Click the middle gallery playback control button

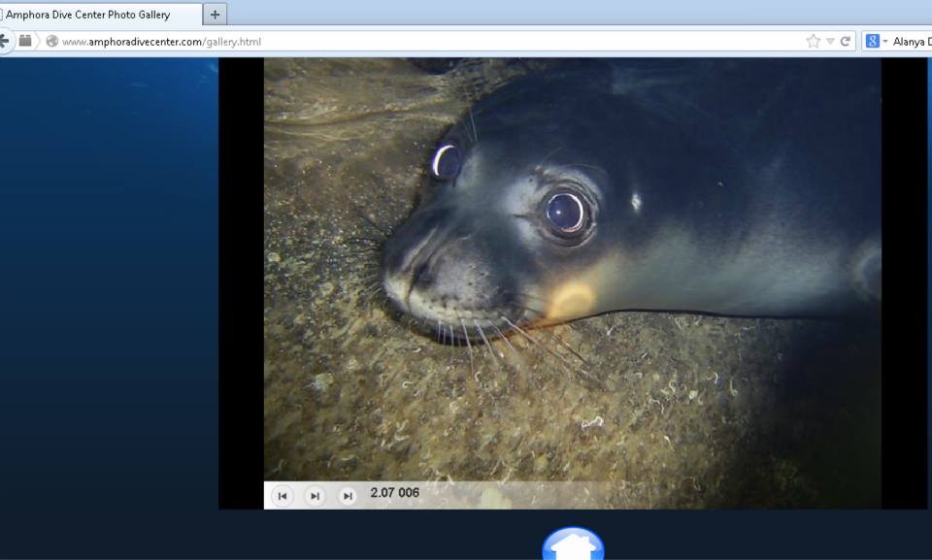click(x=315, y=496)
